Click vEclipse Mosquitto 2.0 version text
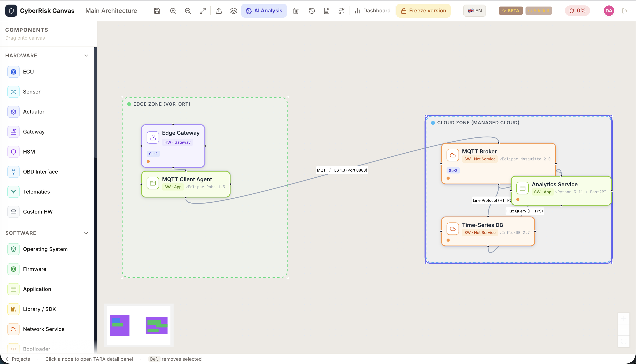Viewport: 636px width, 364px height. click(x=525, y=159)
